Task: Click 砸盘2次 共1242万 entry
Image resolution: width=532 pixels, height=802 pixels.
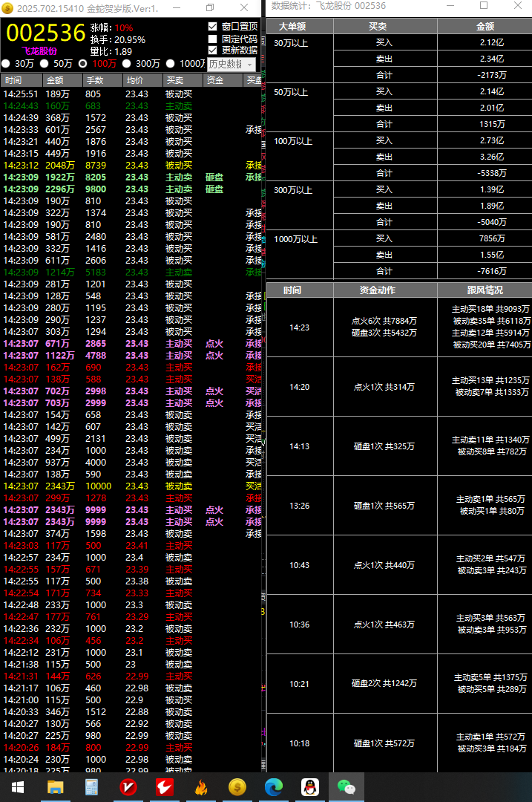Action: (x=384, y=683)
